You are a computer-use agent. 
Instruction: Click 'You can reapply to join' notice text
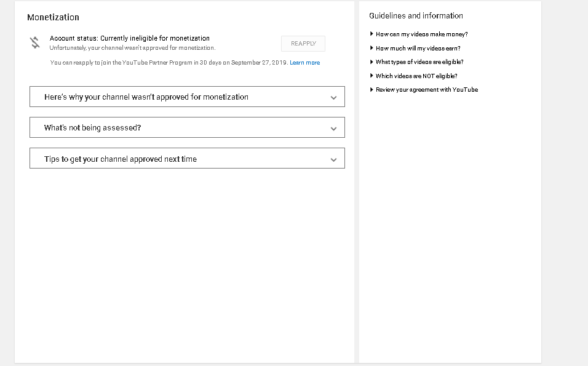coord(169,63)
